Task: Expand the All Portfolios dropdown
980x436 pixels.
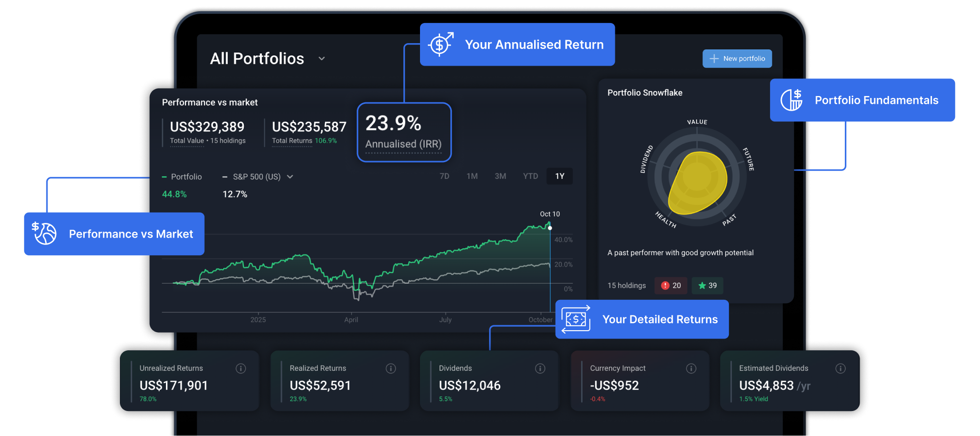Action: click(322, 59)
